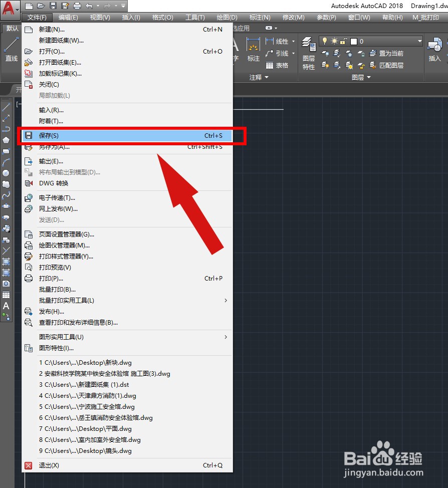Click the Plot printer icon in quick access toolbar
This screenshot has width=448, height=488.
[x=77, y=6]
